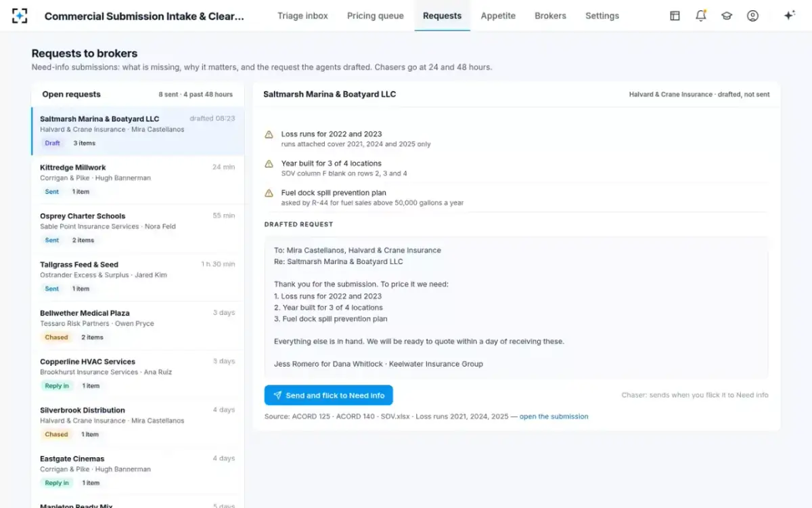The image size is (812, 508).
Task: Open the graduation cap learning icon
Action: click(727, 16)
